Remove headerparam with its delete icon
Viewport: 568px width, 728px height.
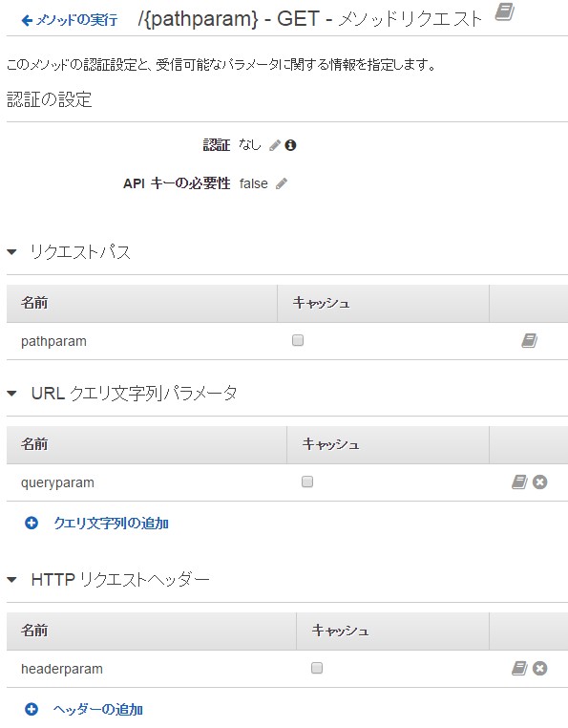click(x=539, y=668)
